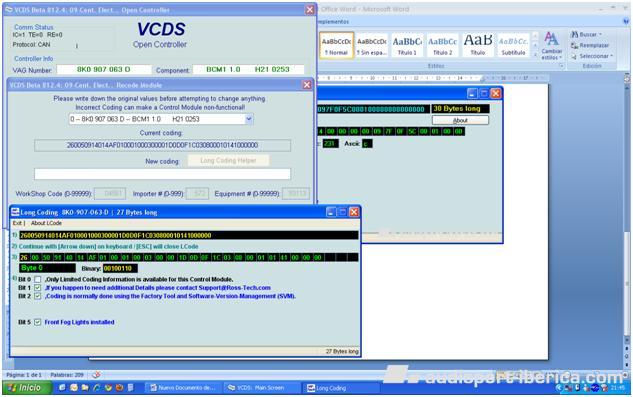Expand the Word styles gallery more arrow
Screen dimensions: 633x397
tap(535, 55)
